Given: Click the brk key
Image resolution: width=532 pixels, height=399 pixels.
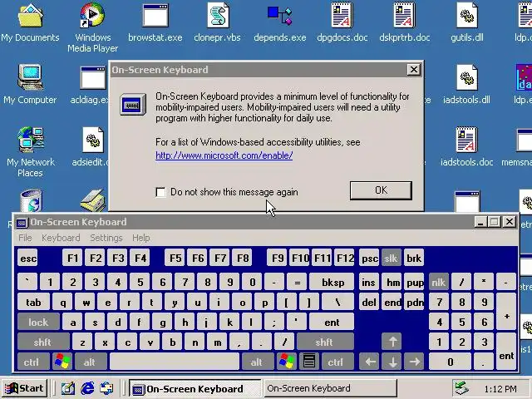Looking at the screenshot, I should pos(414,259).
